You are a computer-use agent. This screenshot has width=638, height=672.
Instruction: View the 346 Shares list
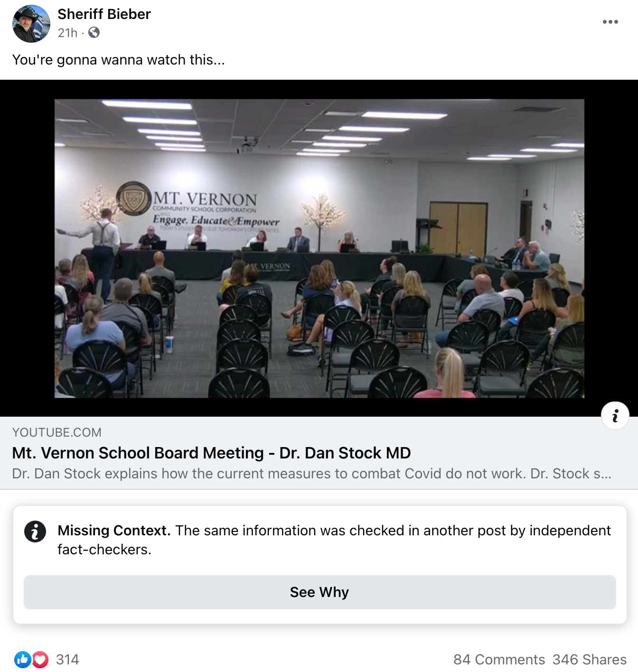pos(590,659)
